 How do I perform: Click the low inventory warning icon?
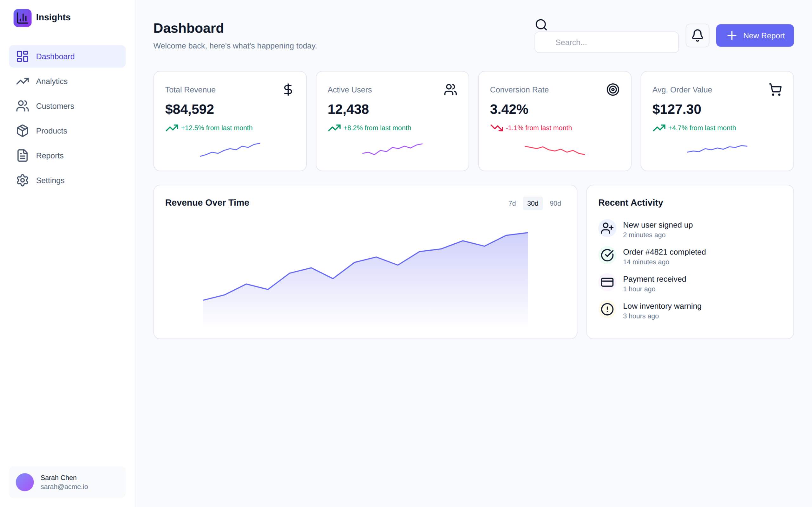[x=607, y=309]
